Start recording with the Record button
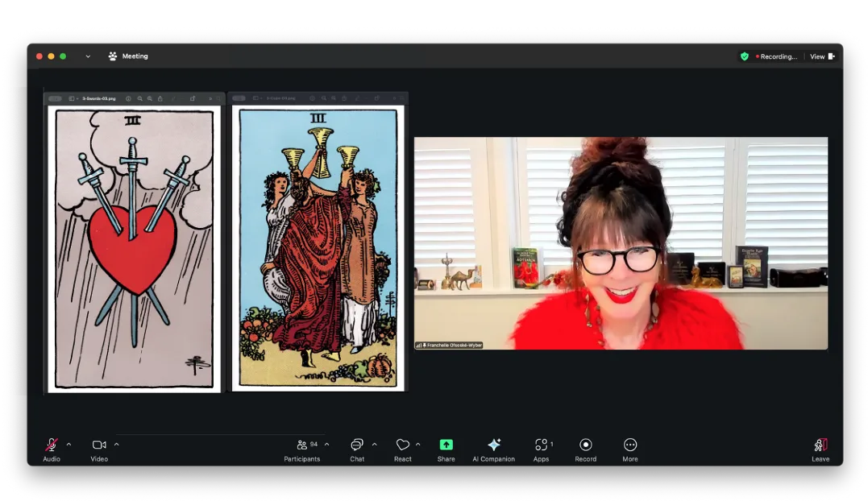868x501 pixels. pyautogui.click(x=586, y=445)
